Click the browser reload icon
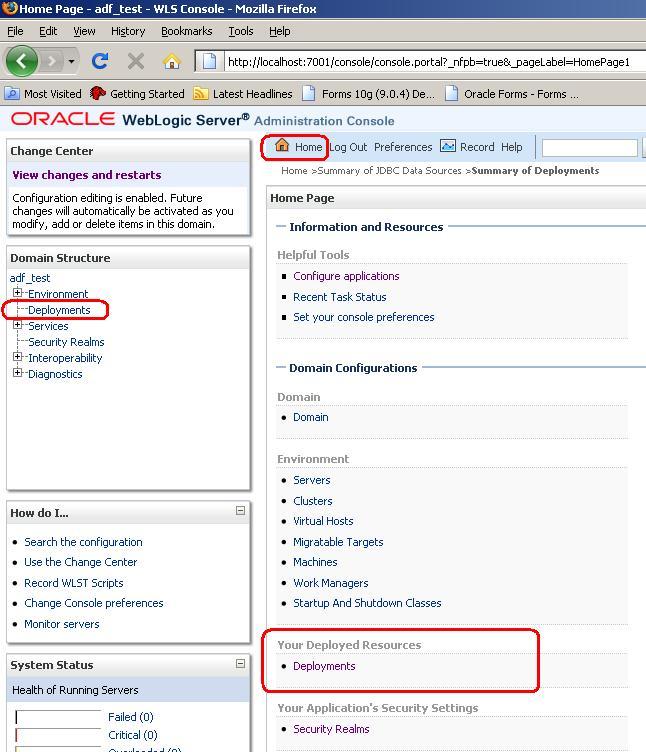The height and width of the screenshot is (752, 646). pyautogui.click(x=100, y=61)
